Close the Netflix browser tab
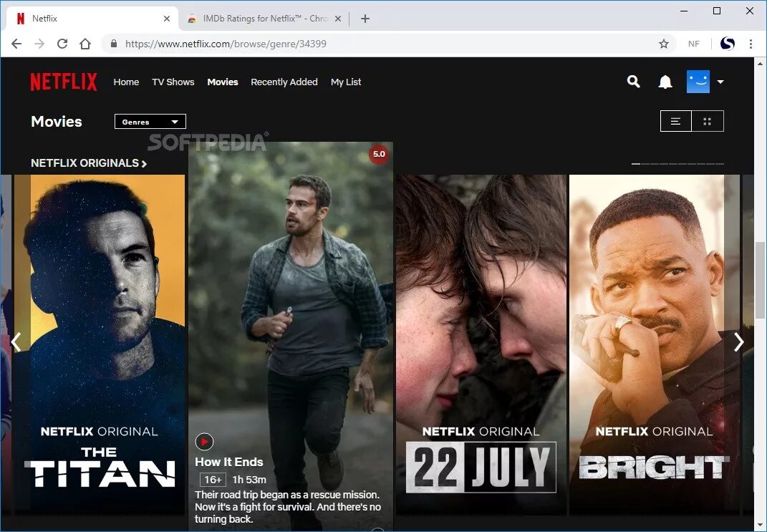This screenshot has height=532, width=767. pyautogui.click(x=167, y=19)
